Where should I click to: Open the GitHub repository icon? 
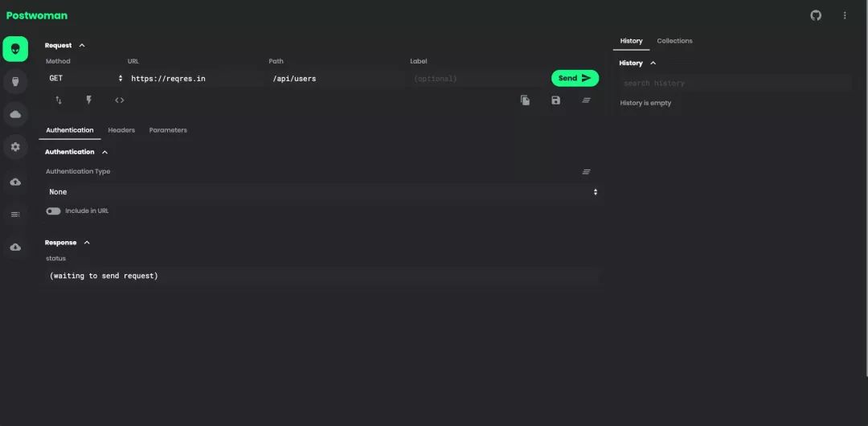pos(816,15)
